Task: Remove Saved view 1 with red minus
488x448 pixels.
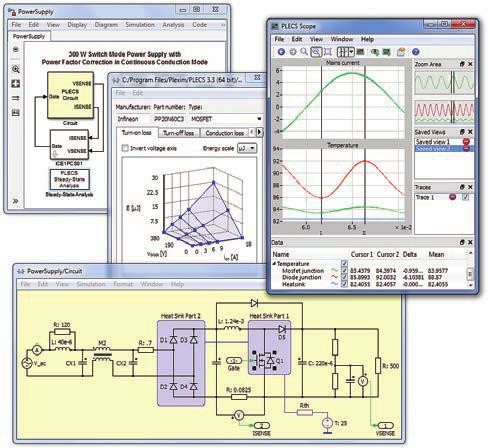Action: (466, 142)
